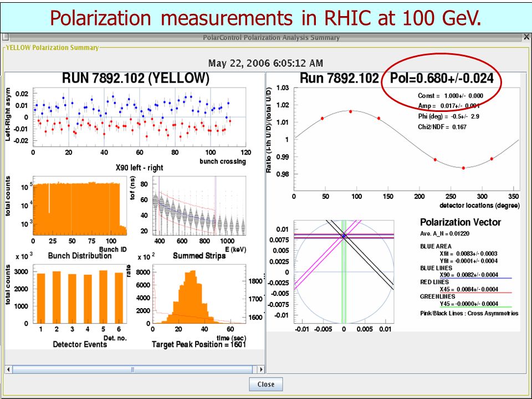The width and height of the screenshot is (532, 399).
Task: Select the timestamp May 22, 2006 6:05:12 AM
Action: (265, 63)
